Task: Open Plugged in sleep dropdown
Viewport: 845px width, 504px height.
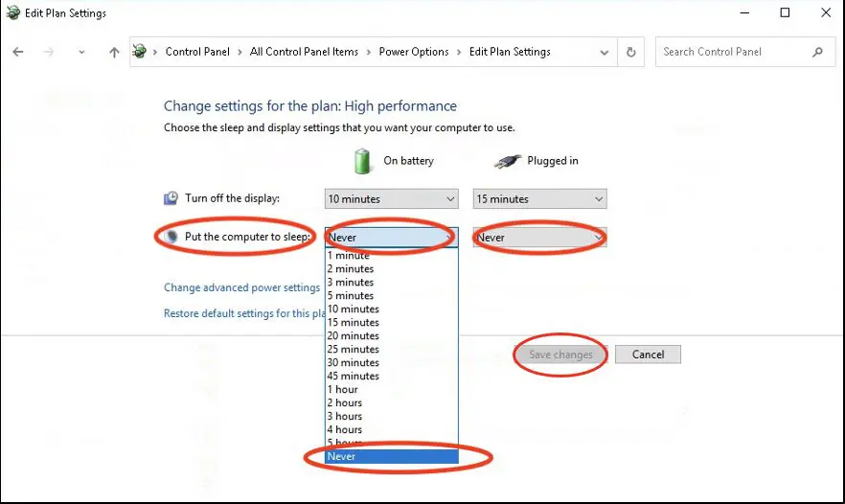Action: click(x=539, y=238)
